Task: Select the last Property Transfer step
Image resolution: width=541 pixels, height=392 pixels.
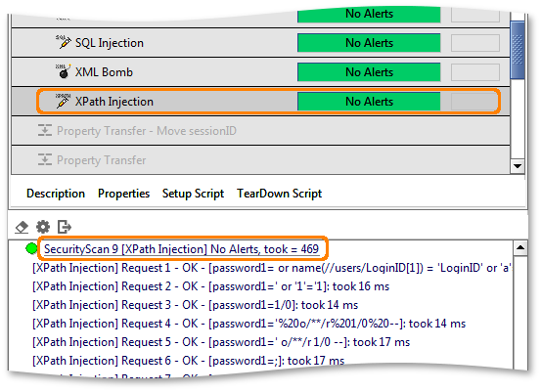Action: [x=260, y=160]
